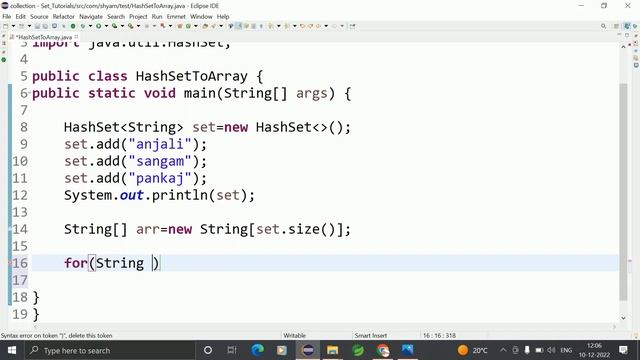The height and width of the screenshot is (360, 640).
Task: Open the Edit menu
Action: coord(20,17)
